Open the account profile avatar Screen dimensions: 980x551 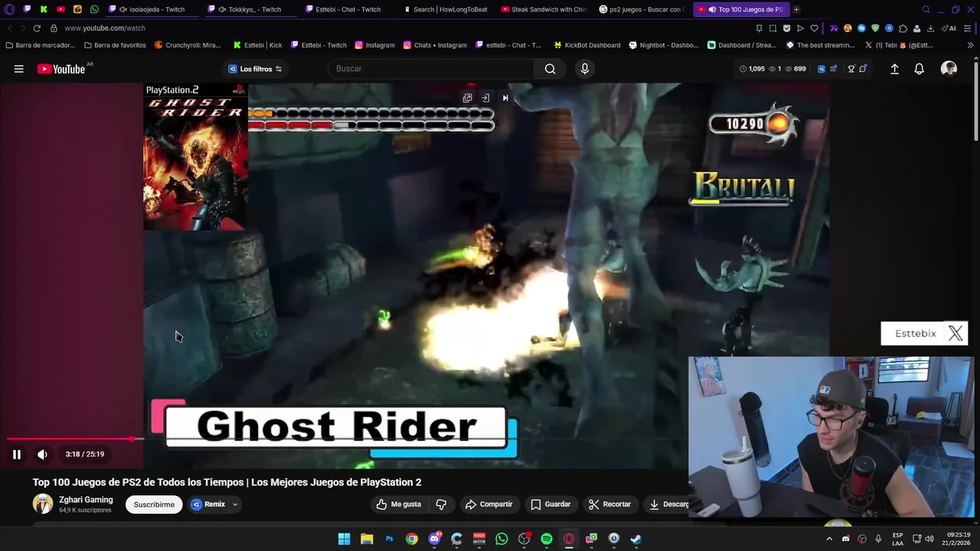pos(949,69)
